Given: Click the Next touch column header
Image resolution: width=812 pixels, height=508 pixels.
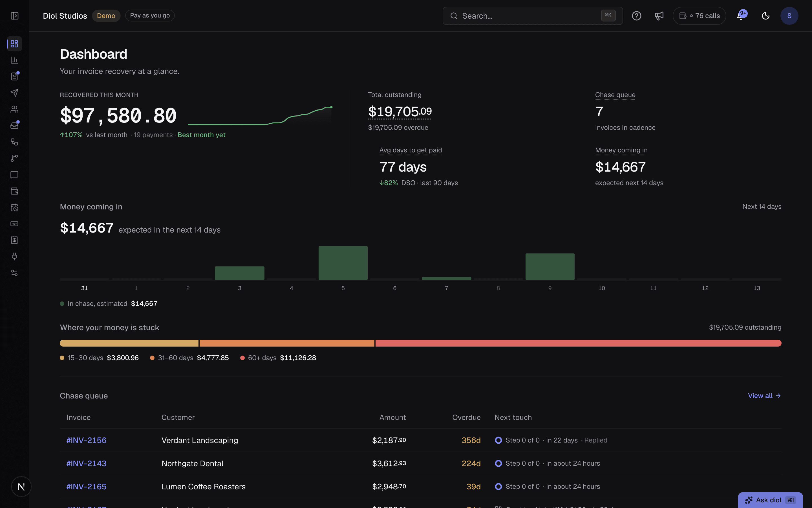Looking at the screenshot, I should [x=513, y=417].
